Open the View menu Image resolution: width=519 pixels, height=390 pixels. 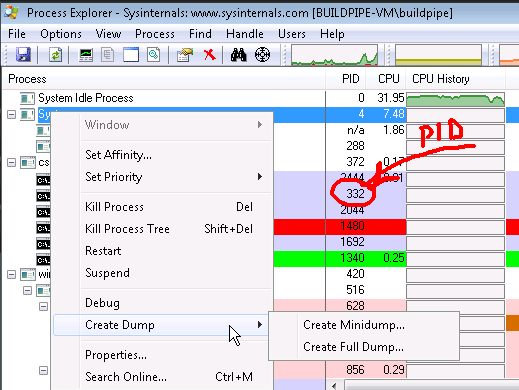point(108,34)
